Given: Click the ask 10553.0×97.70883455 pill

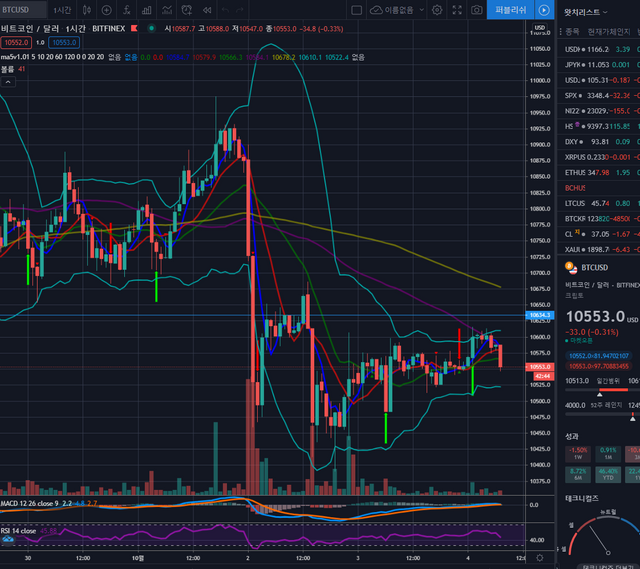Looking at the screenshot, I should tap(599, 367).
